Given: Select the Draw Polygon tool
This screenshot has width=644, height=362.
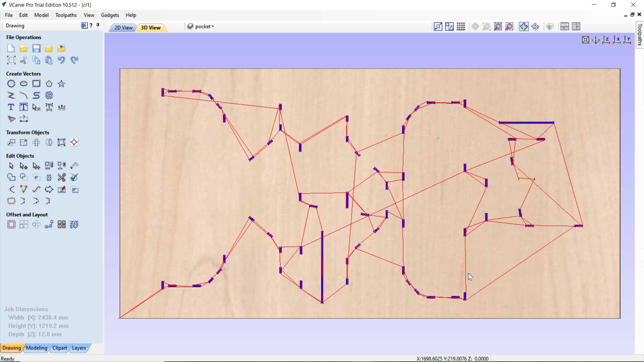Looking at the screenshot, I should point(49,84).
